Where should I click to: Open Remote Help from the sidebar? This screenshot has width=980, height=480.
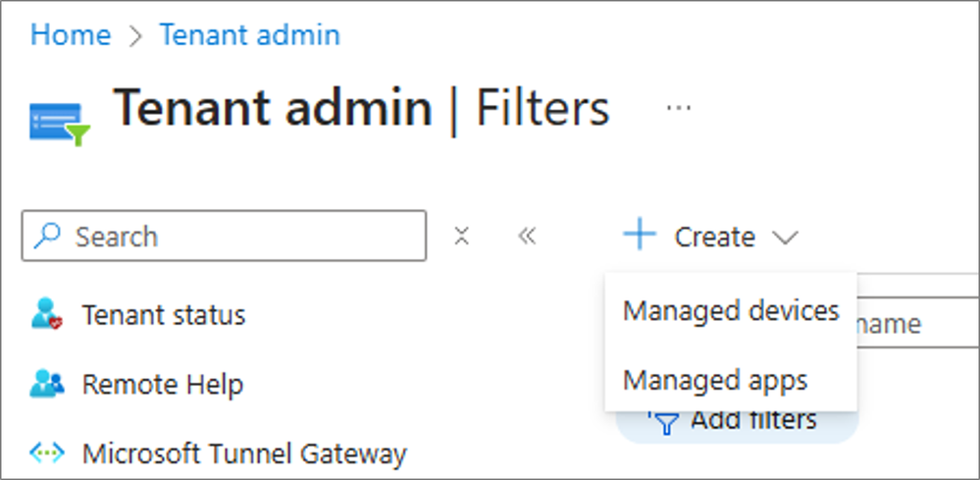[x=163, y=384]
